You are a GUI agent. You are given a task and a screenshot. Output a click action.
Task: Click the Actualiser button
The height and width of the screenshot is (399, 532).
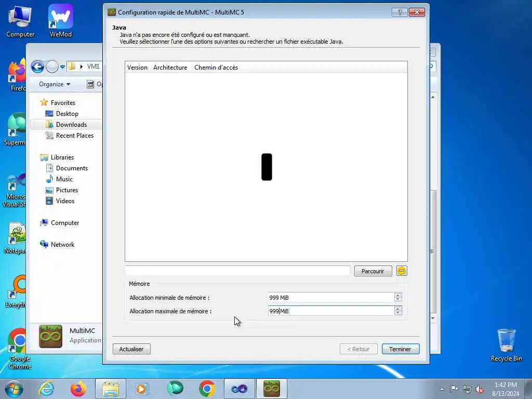(x=131, y=349)
